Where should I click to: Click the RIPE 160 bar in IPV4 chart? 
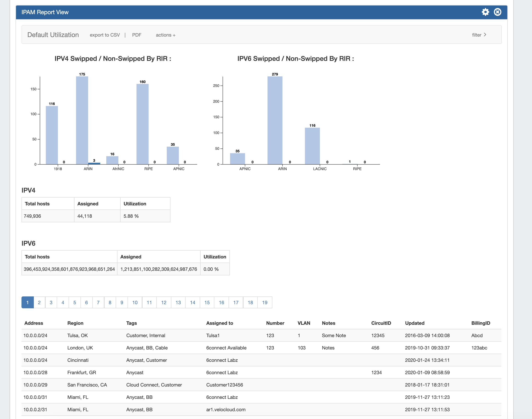(x=142, y=124)
